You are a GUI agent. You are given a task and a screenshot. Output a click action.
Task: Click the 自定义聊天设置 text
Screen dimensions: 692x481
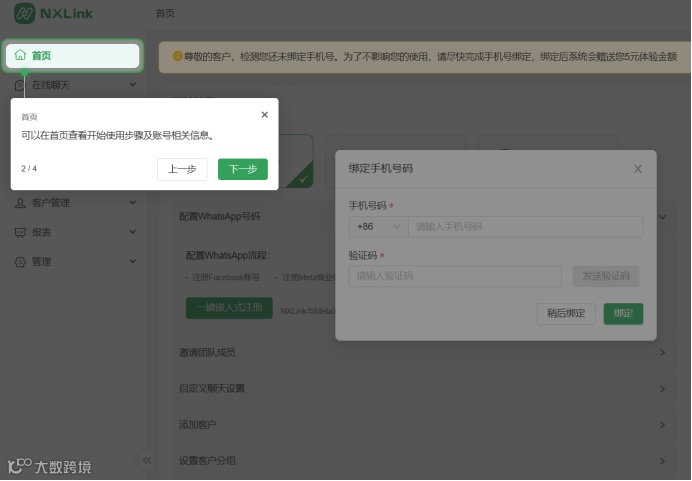pyautogui.click(x=212, y=389)
